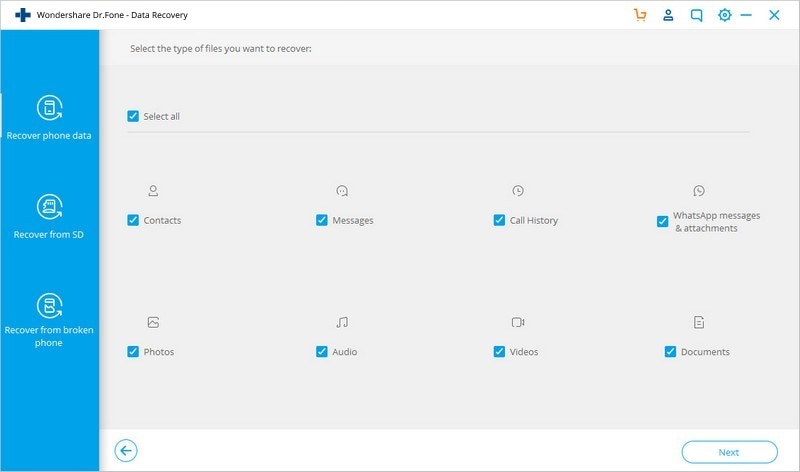Viewport: 800px width, 472px height.
Task: Open the shopping cart icon
Action: click(x=640, y=15)
